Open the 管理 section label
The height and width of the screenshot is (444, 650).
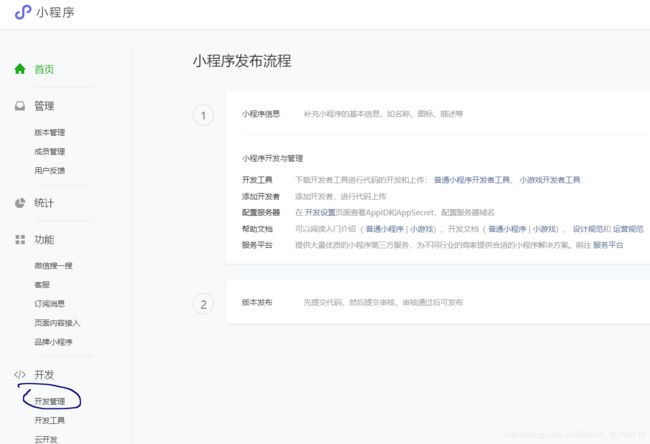pyautogui.click(x=44, y=106)
